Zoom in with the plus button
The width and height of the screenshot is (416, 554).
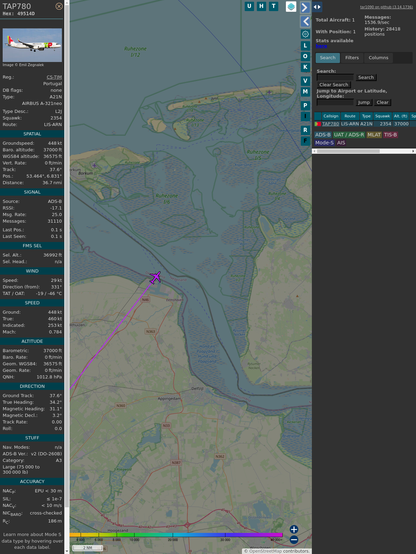294,529
